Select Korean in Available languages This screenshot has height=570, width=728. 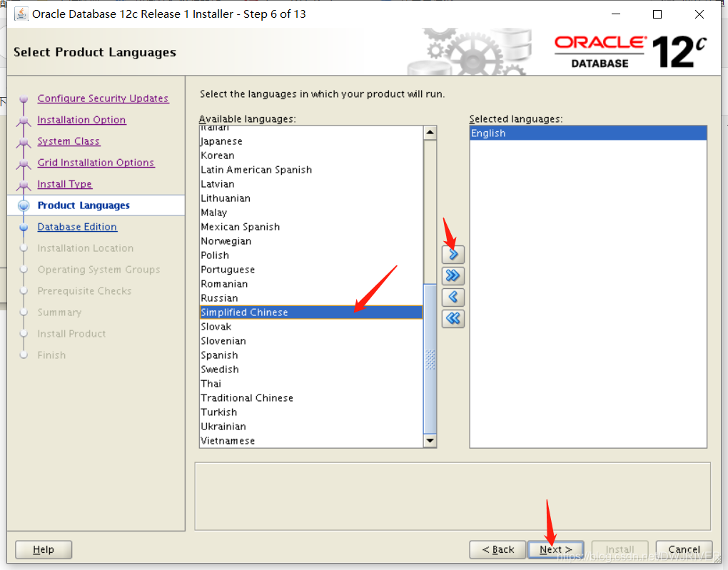311,156
